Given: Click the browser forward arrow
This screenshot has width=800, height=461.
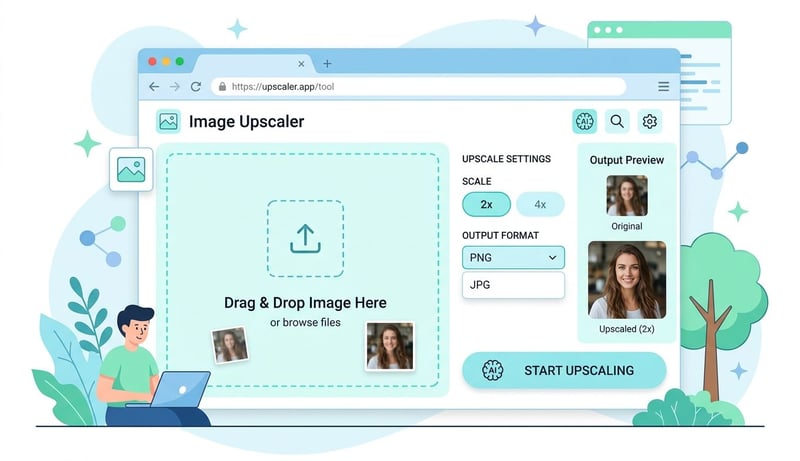Looking at the screenshot, I should pos(174,87).
